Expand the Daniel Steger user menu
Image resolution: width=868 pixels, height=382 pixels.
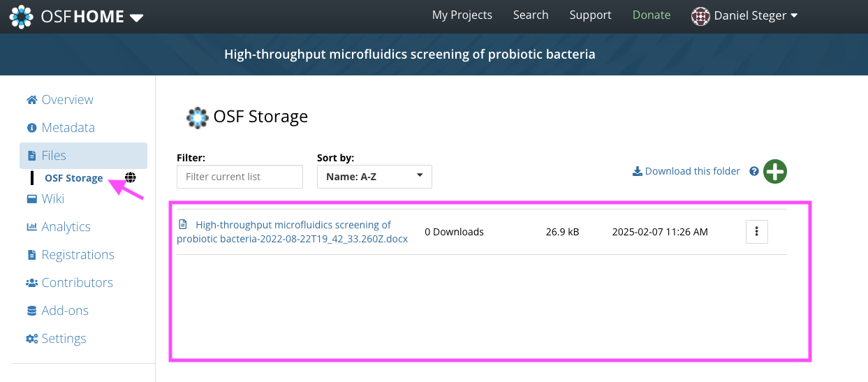click(x=793, y=16)
